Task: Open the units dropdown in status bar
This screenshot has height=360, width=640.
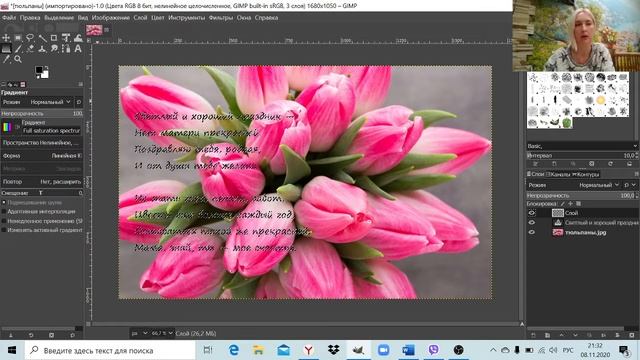Action: [x=139, y=333]
